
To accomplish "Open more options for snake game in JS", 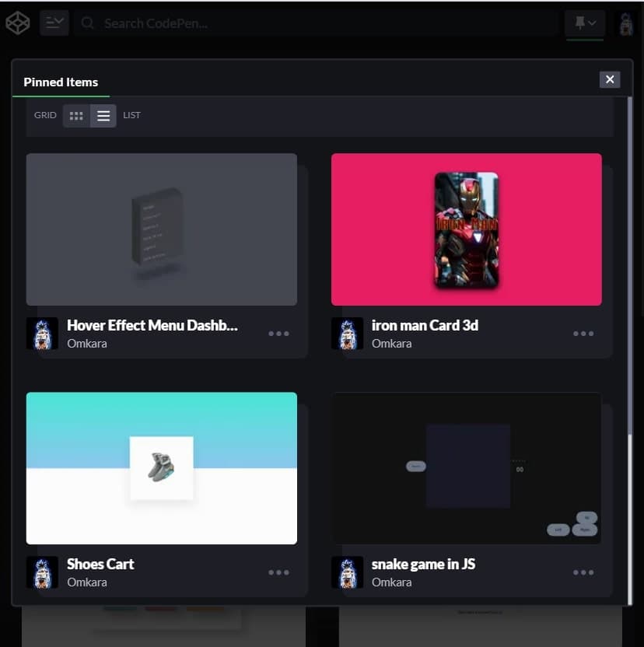I will click(x=583, y=572).
